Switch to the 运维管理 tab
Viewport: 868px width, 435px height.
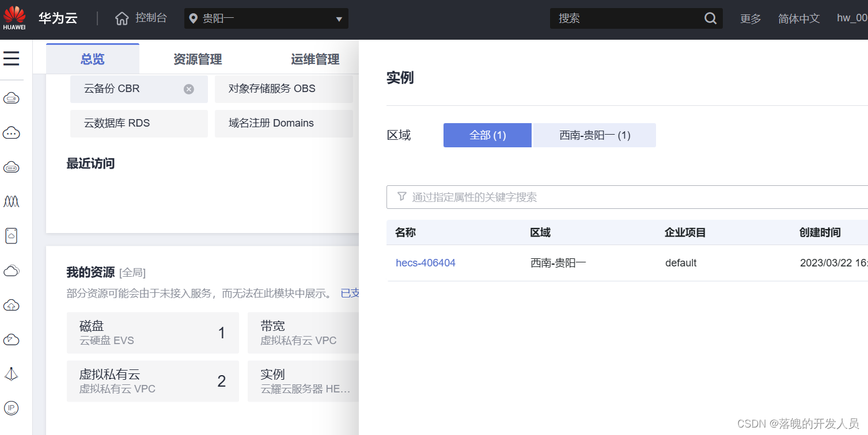(x=315, y=59)
